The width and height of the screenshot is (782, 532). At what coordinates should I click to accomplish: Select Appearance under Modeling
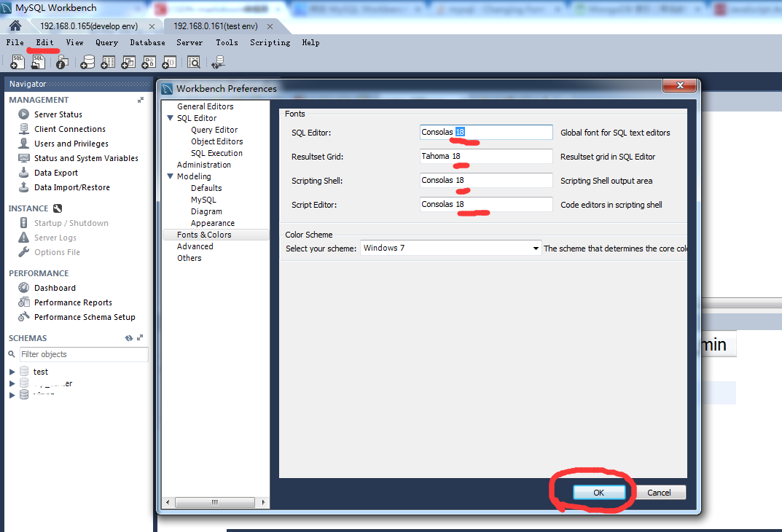coord(213,223)
